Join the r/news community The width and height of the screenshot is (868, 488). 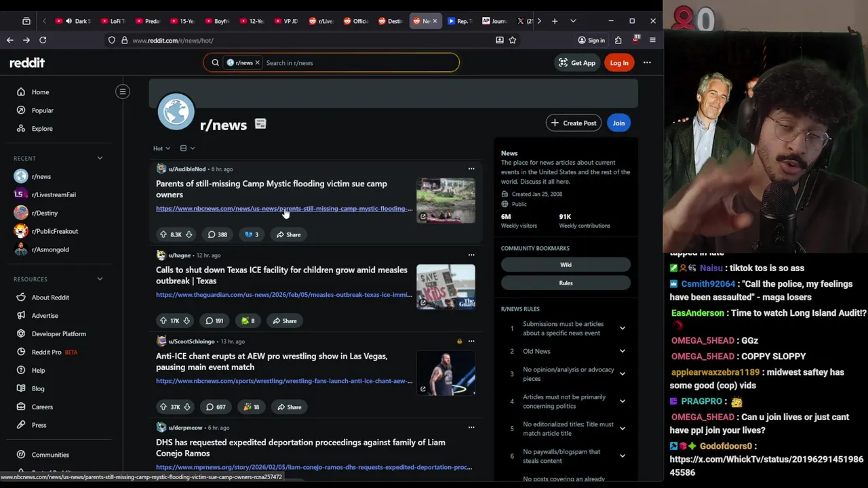(x=618, y=123)
